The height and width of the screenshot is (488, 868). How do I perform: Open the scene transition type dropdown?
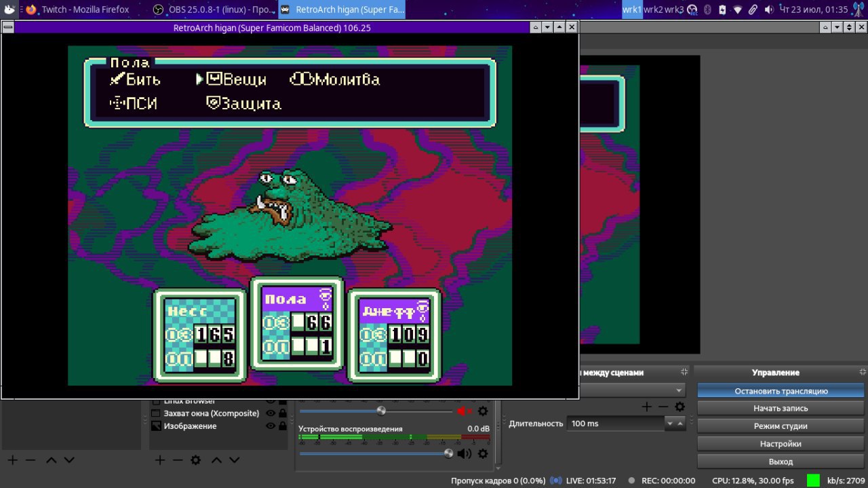(x=632, y=390)
